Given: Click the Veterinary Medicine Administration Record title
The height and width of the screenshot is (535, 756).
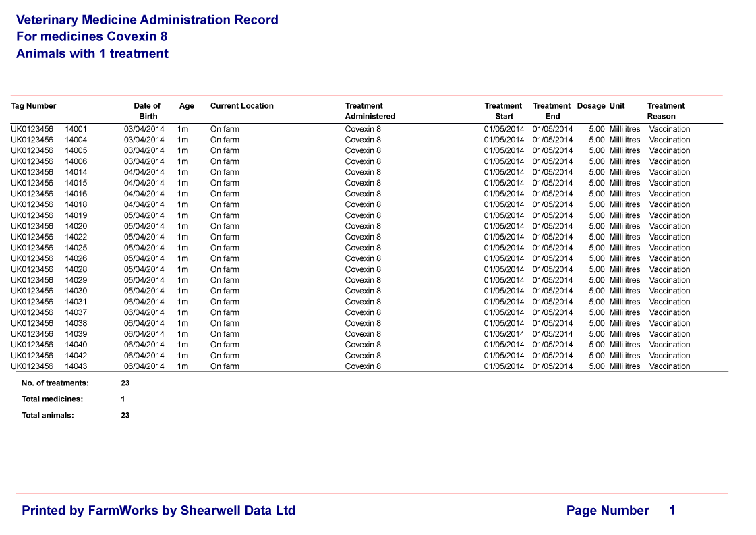Looking at the screenshot, I should coord(147,20).
